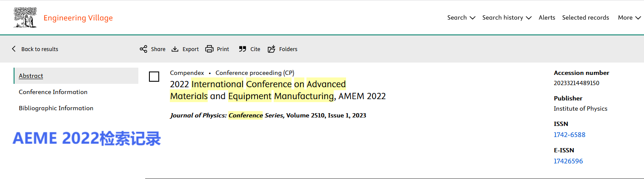Screen dimensions: 644x180
Task: Click the conference proceeding title text
Action: click(278, 90)
